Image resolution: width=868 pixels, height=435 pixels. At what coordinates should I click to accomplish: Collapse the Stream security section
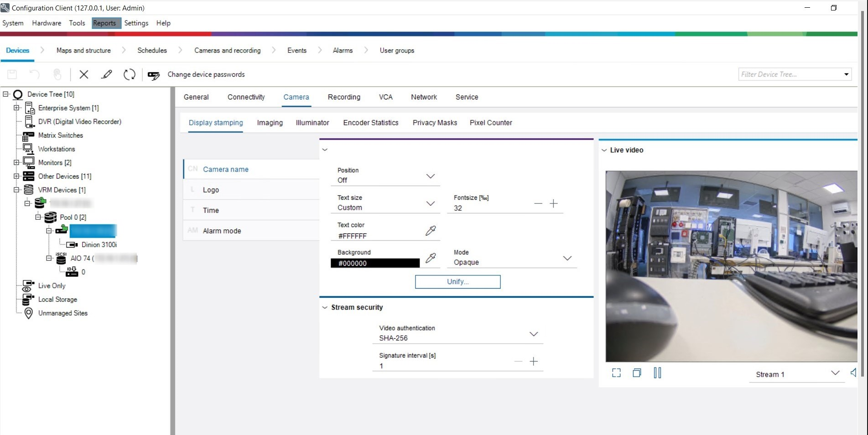[325, 307]
